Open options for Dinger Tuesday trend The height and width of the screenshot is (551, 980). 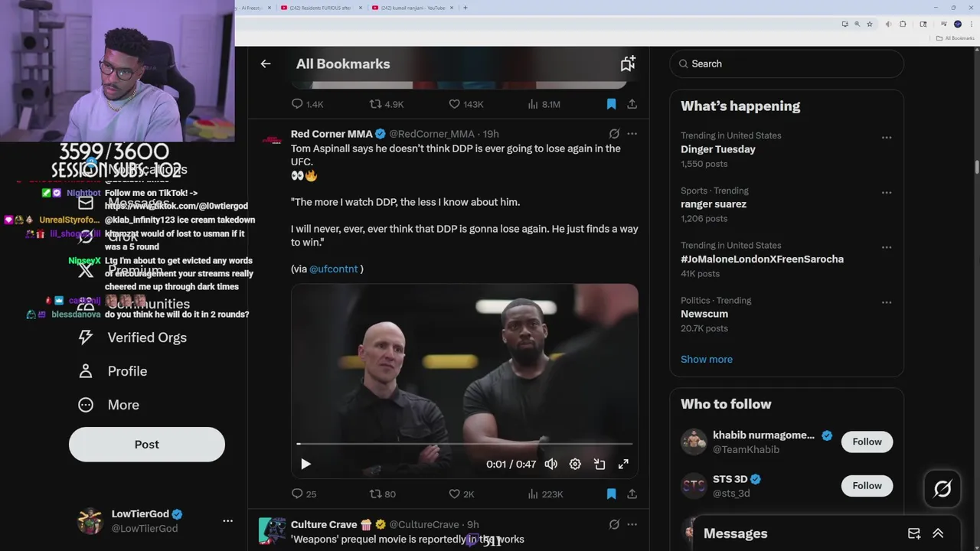point(887,138)
